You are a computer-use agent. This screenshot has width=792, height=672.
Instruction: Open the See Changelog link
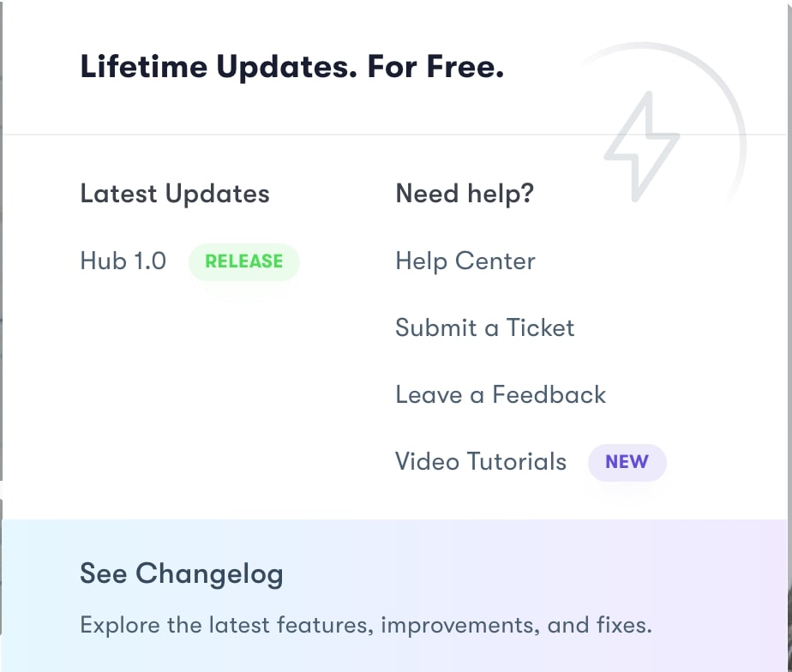[x=182, y=573]
